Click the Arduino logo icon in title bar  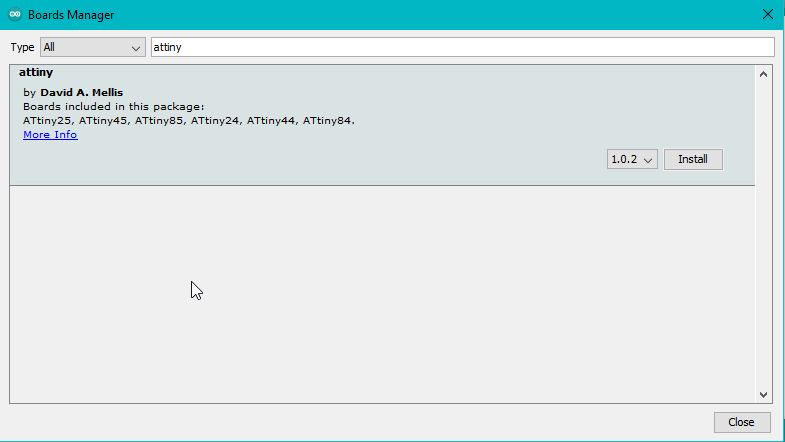click(x=15, y=15)
